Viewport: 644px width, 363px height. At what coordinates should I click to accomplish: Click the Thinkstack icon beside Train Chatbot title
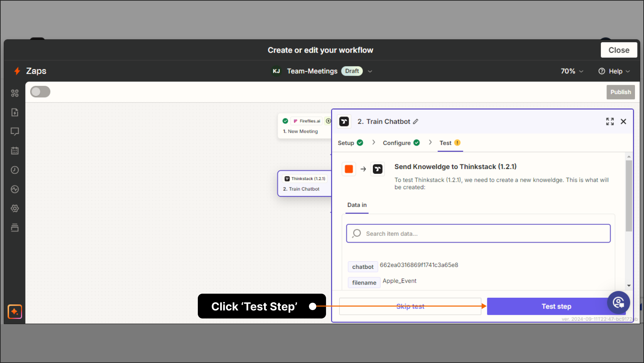(x=344, y=122)
